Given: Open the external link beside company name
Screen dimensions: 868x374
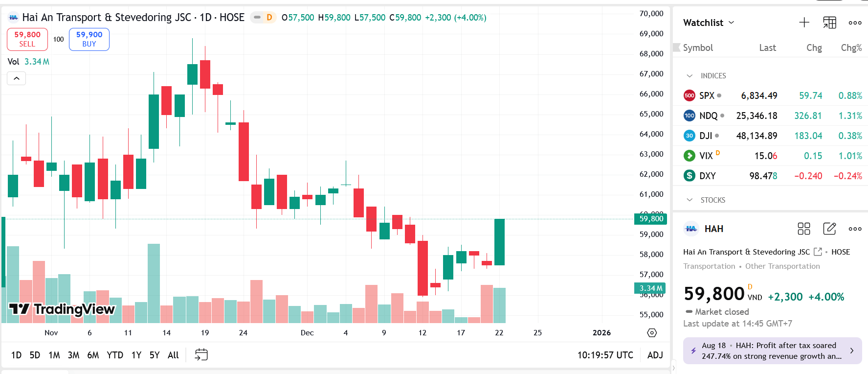Looking at the screenshot, I should [x=818, y=252].
